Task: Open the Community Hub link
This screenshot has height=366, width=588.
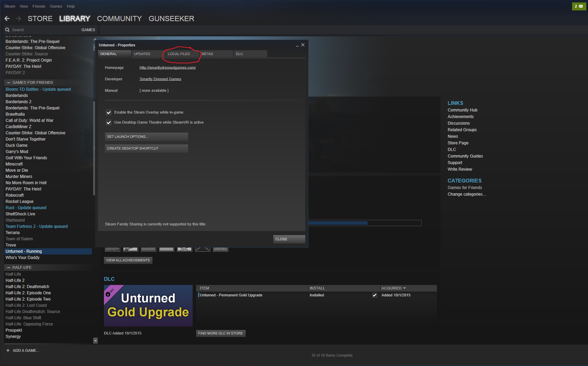Action: pyautogui.click(x=463, y=110)
